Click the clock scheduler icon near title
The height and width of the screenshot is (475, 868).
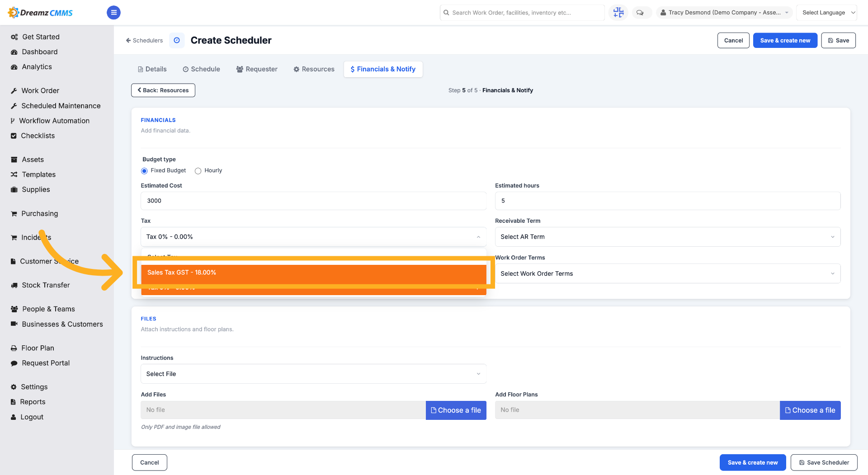click(x=177, y=40)
